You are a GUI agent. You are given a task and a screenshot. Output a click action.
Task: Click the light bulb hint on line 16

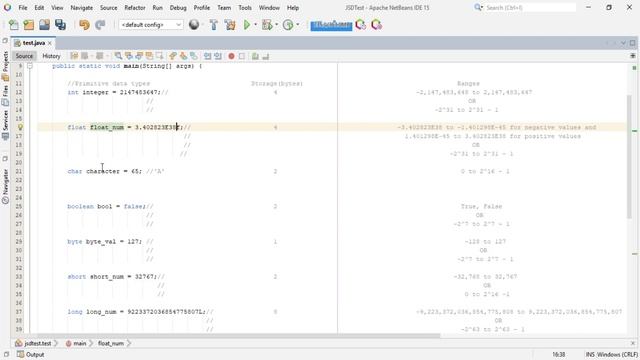tap(20, 127)
